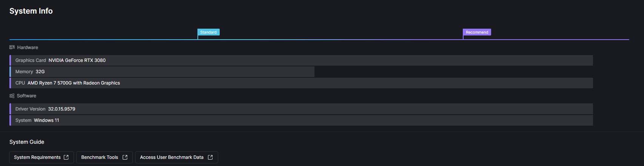The width and height of the screenshot is (644, 166).
Task: Click the Memory 32G bar
Action: coord(162,72)
